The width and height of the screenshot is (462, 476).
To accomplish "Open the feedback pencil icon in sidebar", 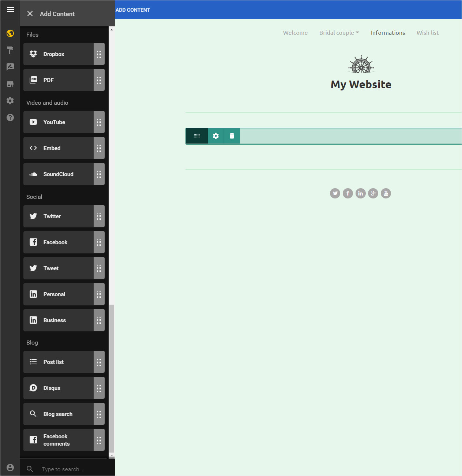I will (x=10, y=67).
